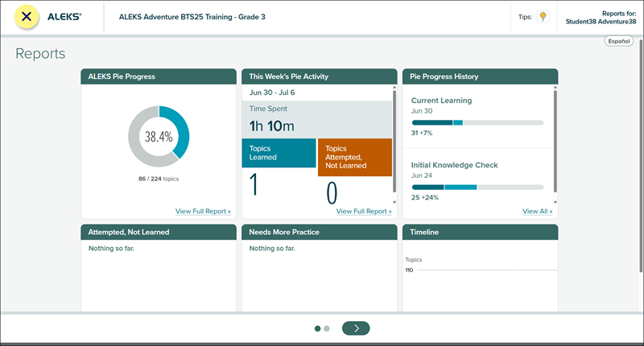Click the yellow X close menu icon
Viewport: 644px width, 346px height.
click(28, 16)
